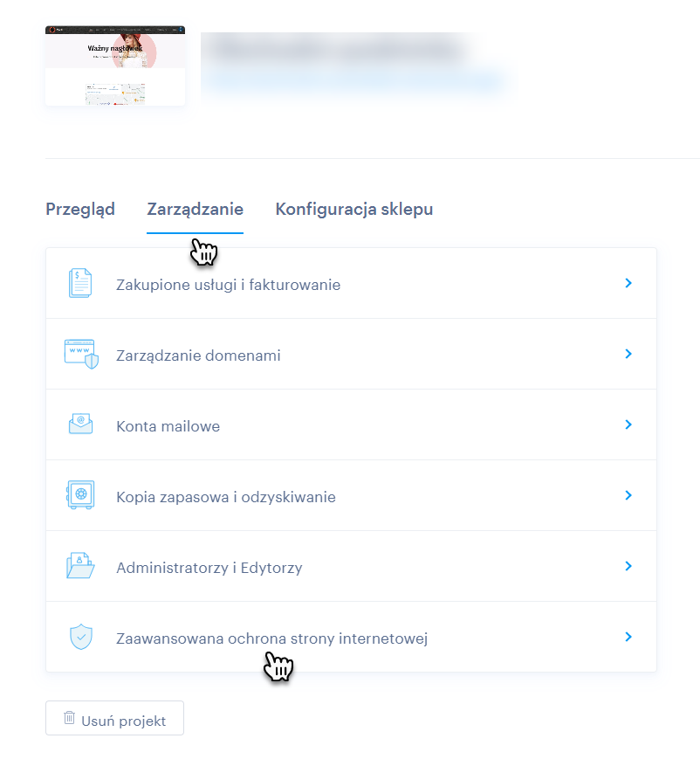This screenshot has width=700, height=766.
Task: Click the shield checkmark website protection icon
Action: pos(81,637)
